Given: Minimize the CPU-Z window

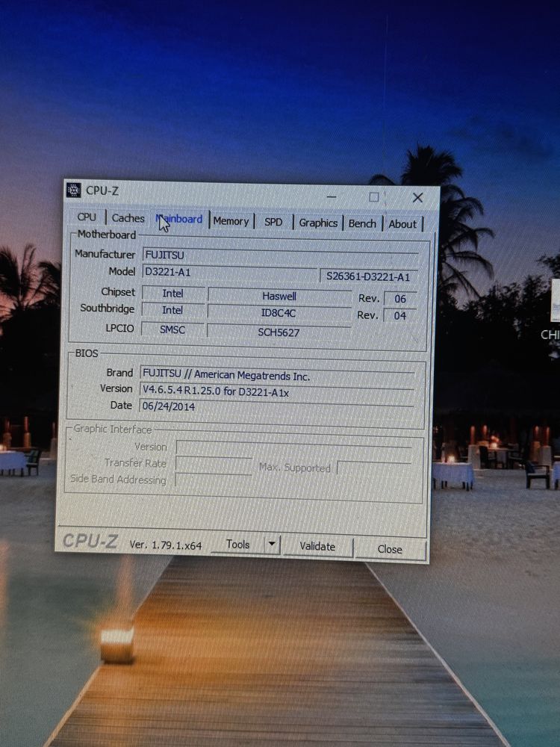Looking at the screenshot, I should [x=332, y=196].
